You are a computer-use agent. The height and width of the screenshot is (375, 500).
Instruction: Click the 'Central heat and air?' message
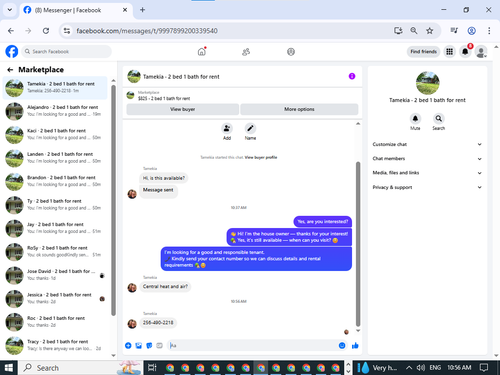[165, 286]
